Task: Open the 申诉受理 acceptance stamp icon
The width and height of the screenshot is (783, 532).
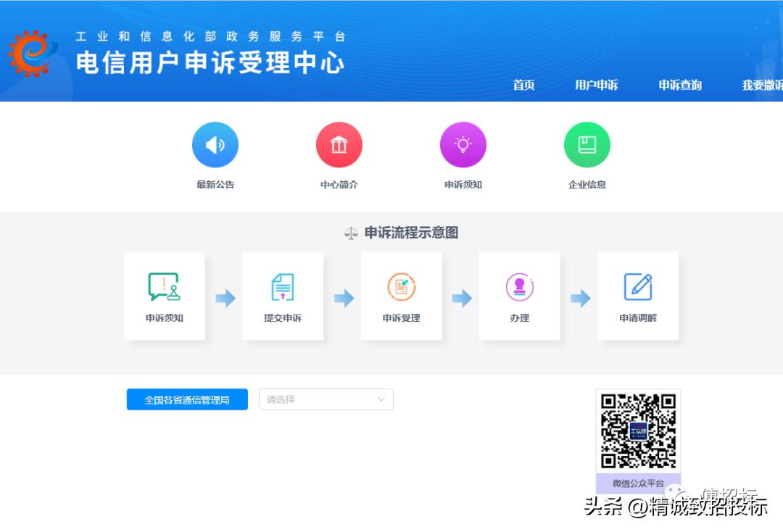Action: coord(401,288)
